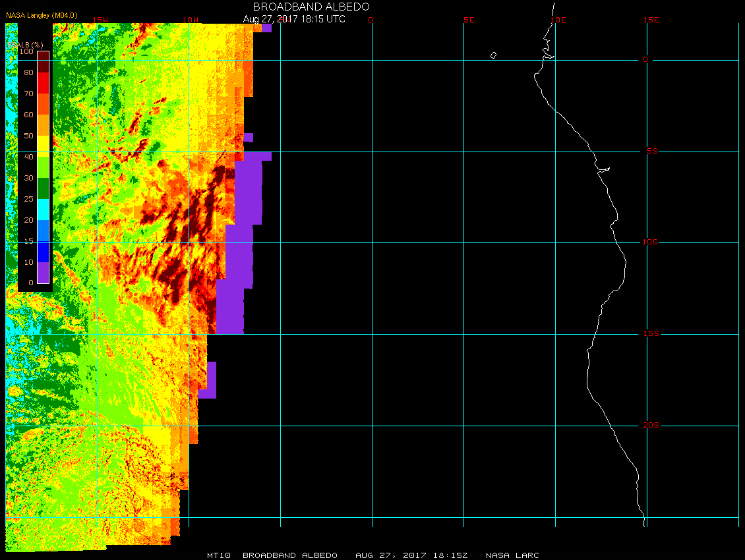Click the 5S latitude label
Viewport: 745px width, 560px height.
coord(652,151)
